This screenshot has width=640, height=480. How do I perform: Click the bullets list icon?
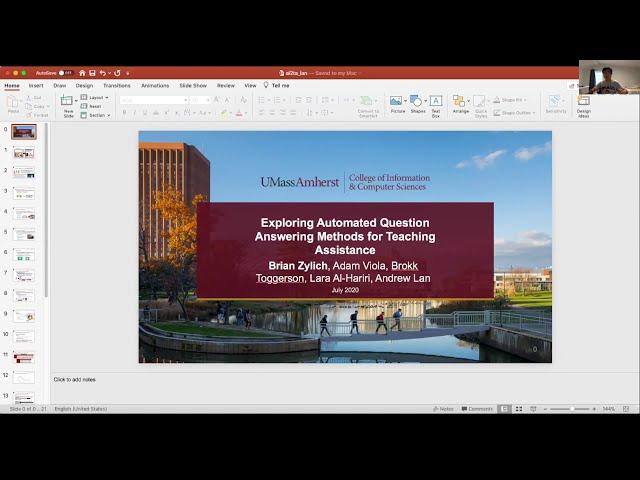(261, 100)
